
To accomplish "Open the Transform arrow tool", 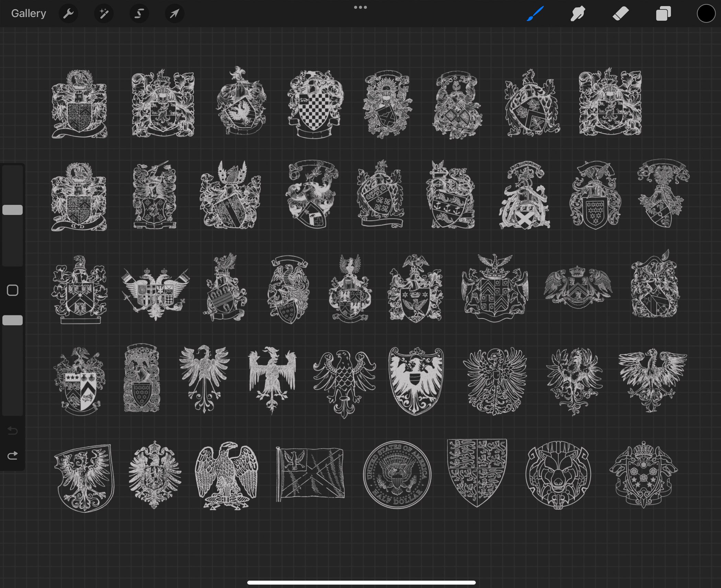I will click(x=174, y=13).
